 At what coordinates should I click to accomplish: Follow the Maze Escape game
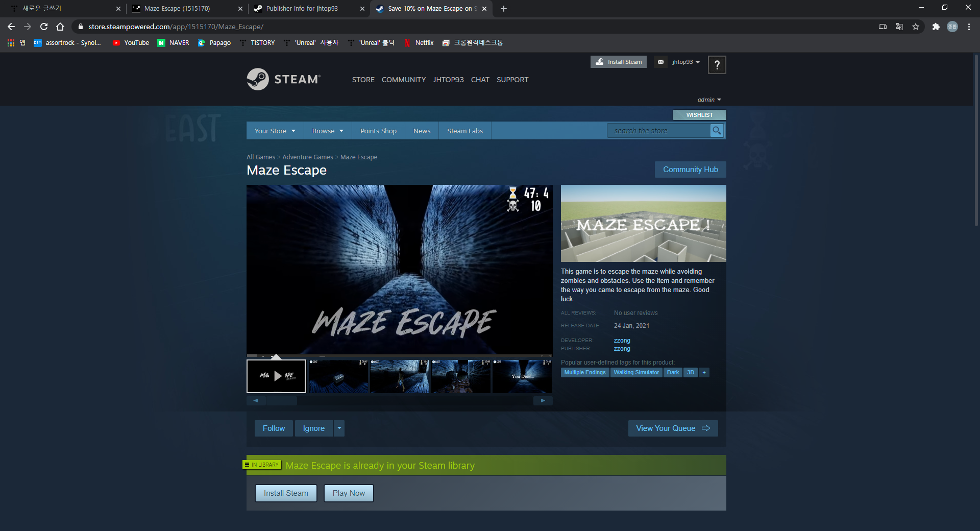(x=274, y=428)
